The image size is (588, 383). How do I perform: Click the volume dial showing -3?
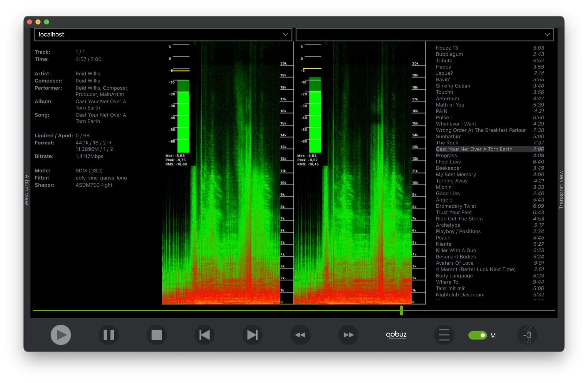(x=527, y=335)
